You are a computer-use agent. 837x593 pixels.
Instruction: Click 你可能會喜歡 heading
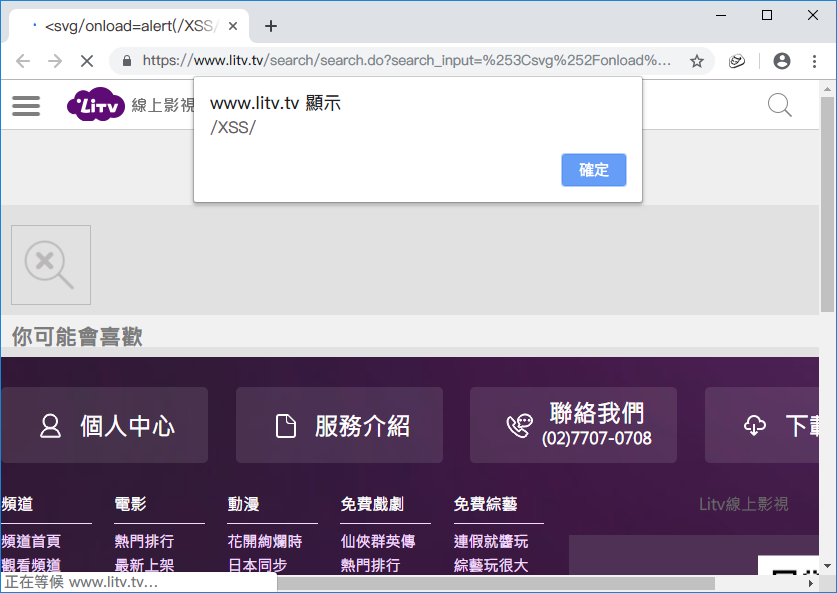coord(77,337)
